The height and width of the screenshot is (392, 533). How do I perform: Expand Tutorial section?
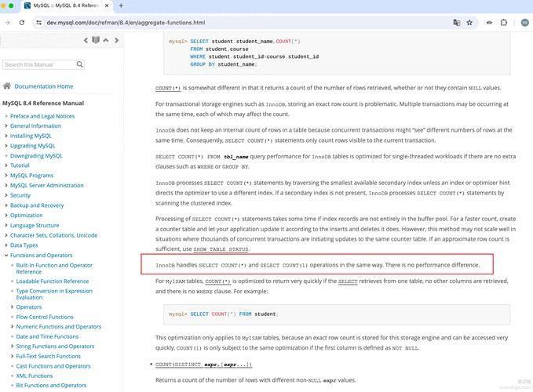(x=5, y=165)
